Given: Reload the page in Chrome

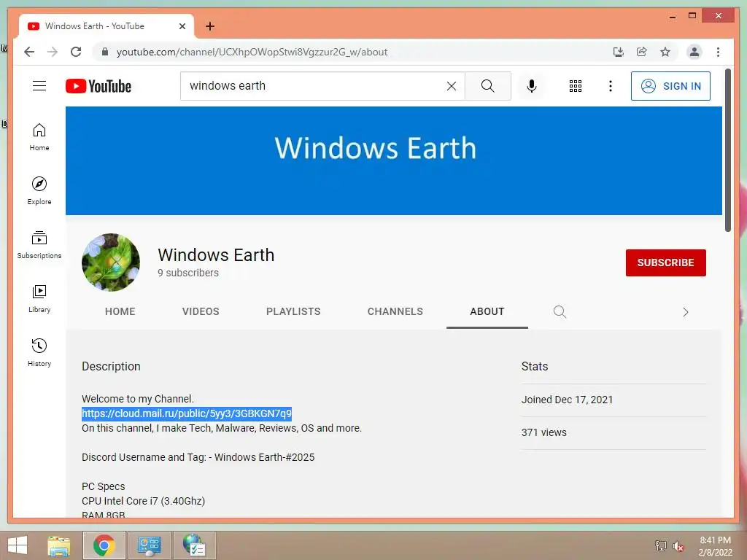Looking at the screenshot, I should pyautogui.click(x=76, y=52).
